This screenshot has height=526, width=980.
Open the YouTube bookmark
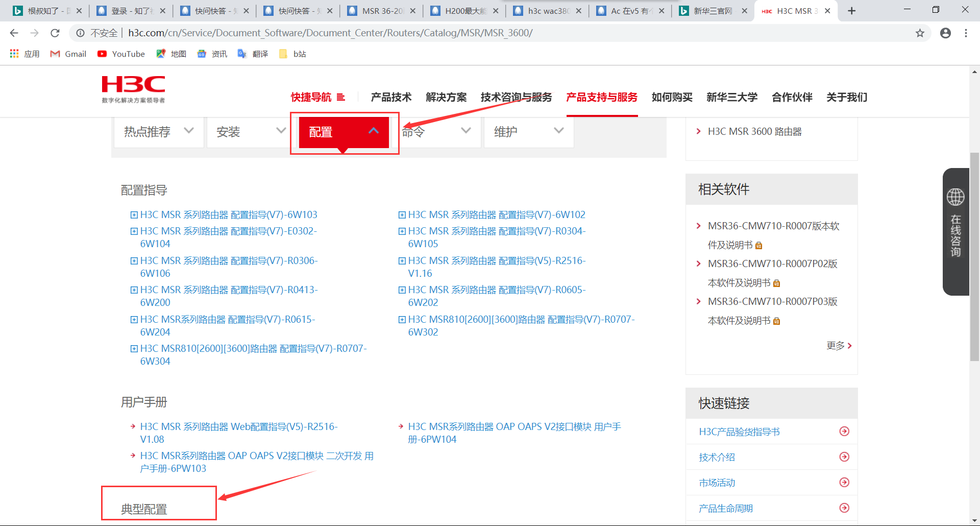click(121, 54)
